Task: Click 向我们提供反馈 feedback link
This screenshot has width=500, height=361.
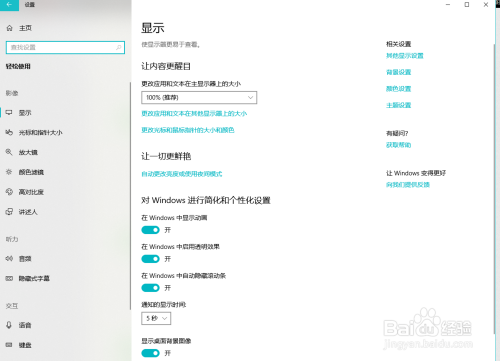Action: tap(408, 185)
